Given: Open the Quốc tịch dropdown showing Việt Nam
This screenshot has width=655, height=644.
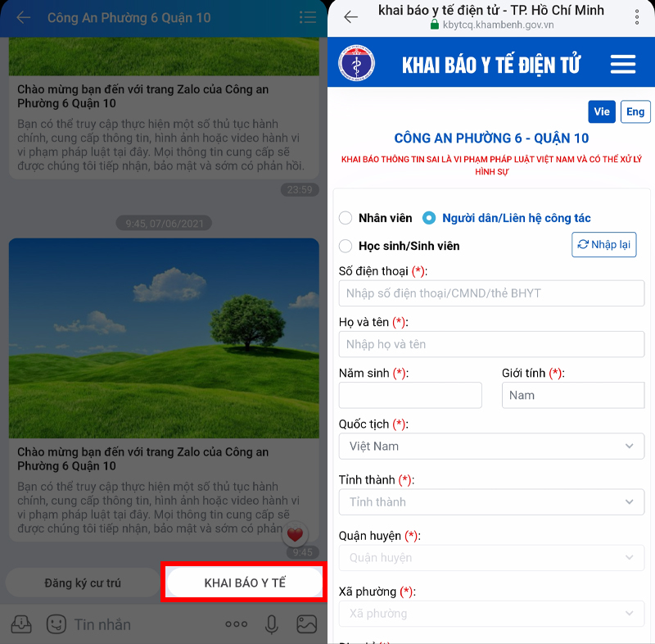Looking at the screenshot, I should [x=492, y=446].
